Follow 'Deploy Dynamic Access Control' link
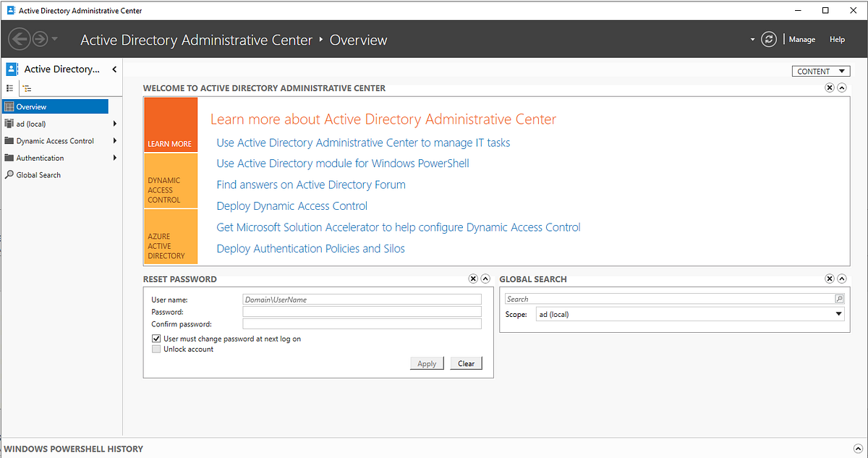This screenshot has width=868, height=458. coord(292,205)
